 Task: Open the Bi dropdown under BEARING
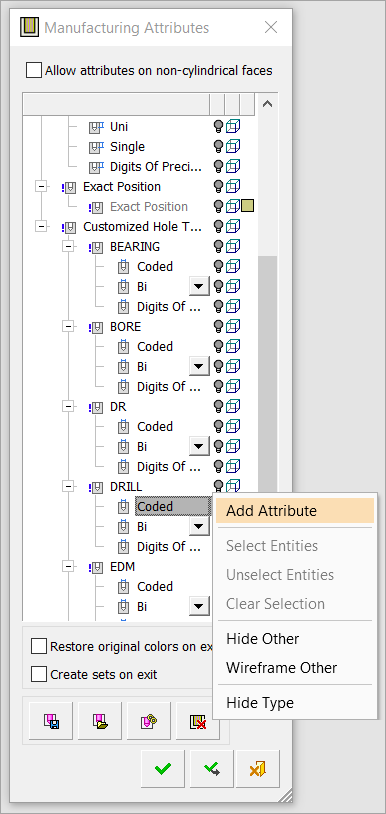tap(199, 286)
